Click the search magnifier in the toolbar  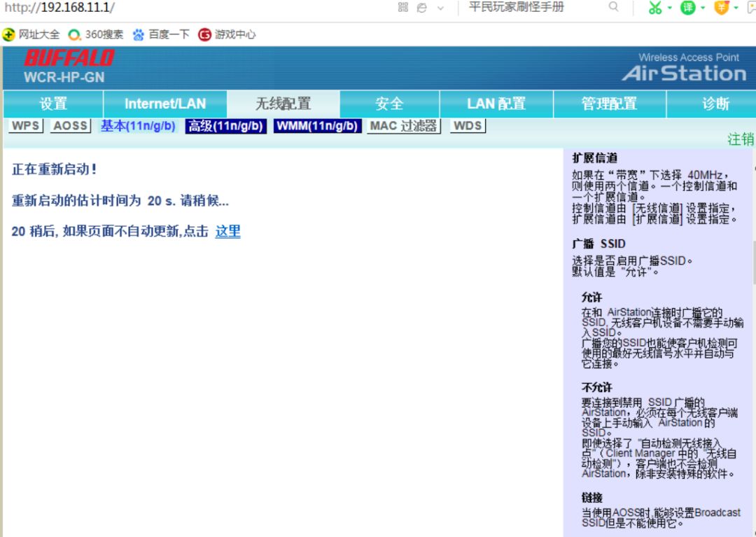[613, 8]
